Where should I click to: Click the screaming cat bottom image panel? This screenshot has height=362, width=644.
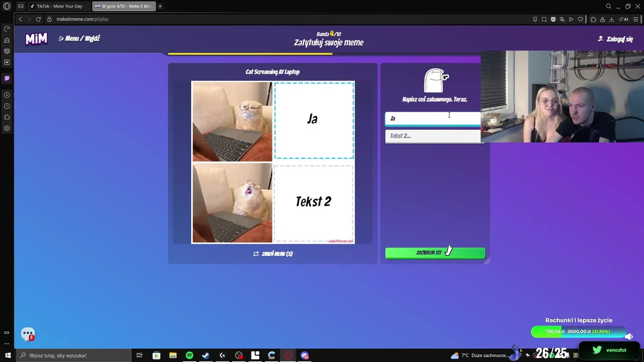[232, 203]
